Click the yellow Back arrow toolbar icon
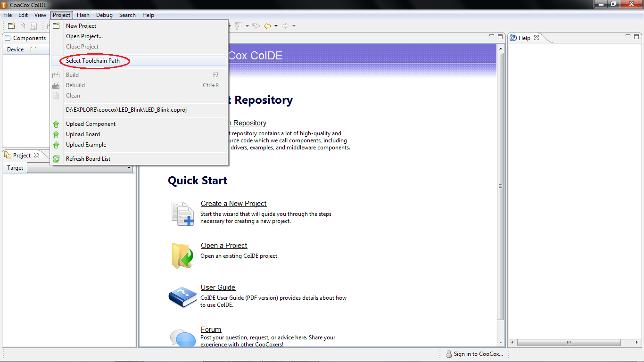Image resolution: width=644 pixels, height=362 pixels. pos(267,26)
